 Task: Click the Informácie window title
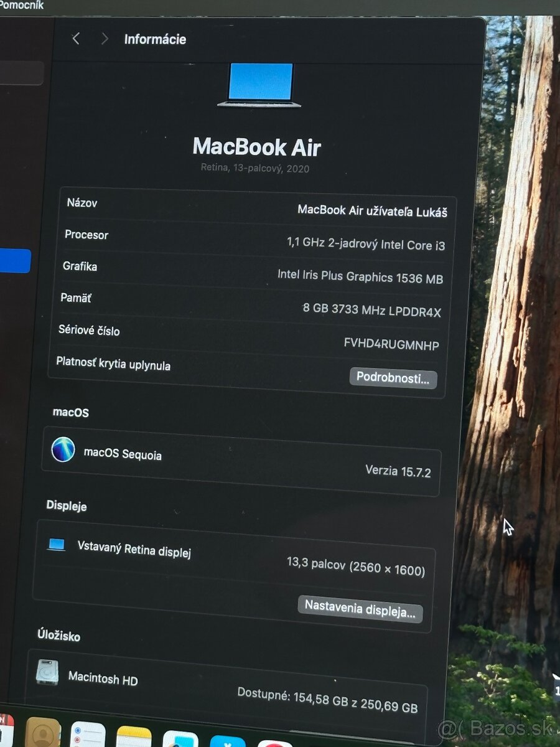point(155,39)
